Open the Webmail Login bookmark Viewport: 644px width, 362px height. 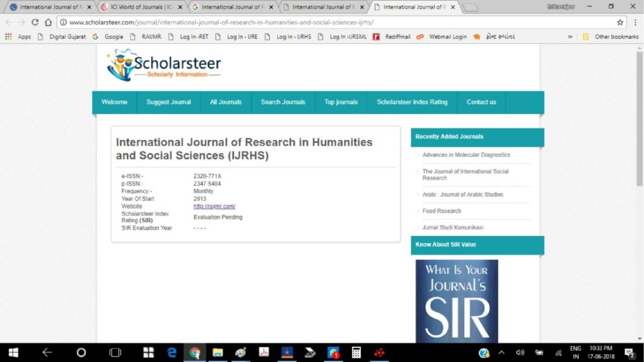[441, 37]
